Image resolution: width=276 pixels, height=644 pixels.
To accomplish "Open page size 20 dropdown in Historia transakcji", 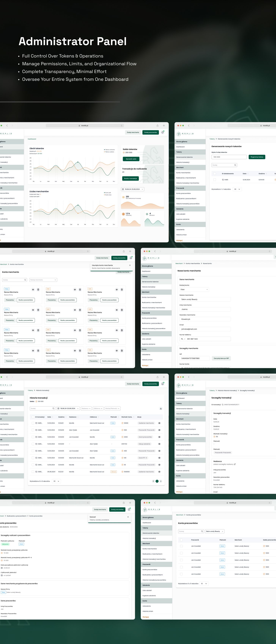I will coord(56,481).
